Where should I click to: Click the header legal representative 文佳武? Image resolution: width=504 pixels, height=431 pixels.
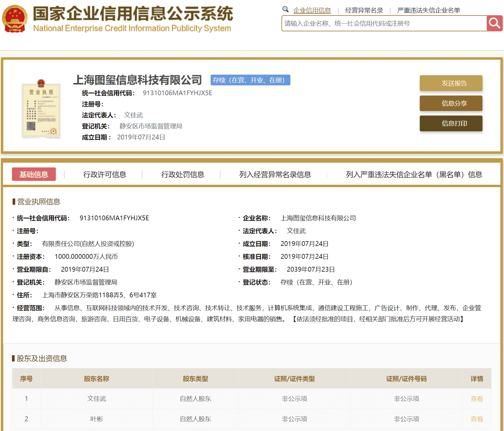134,115
